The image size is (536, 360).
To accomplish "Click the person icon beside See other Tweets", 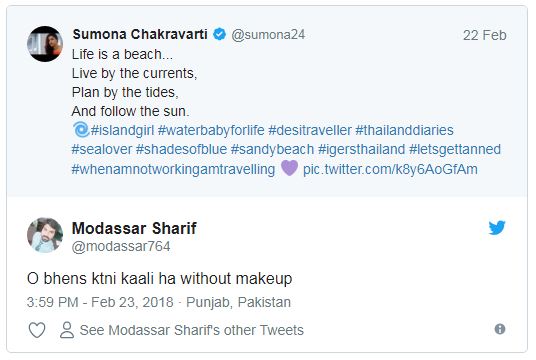I will [x=67, y=330].
